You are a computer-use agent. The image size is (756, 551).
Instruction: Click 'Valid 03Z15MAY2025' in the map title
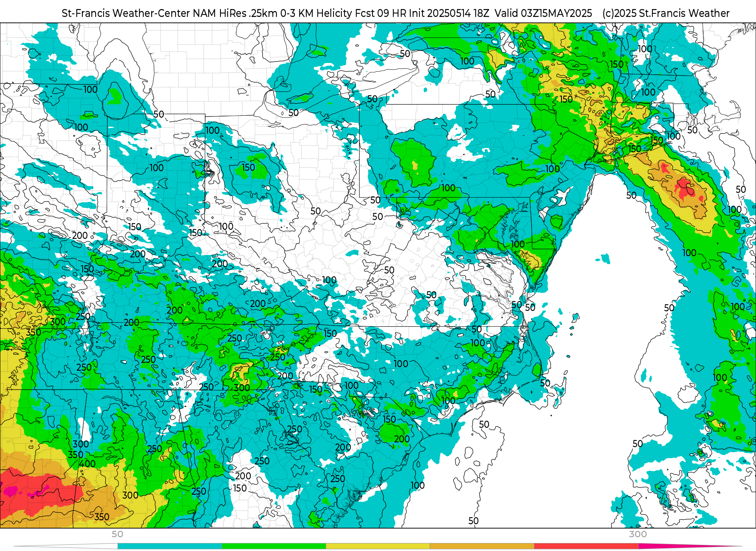tap(543, 13)
